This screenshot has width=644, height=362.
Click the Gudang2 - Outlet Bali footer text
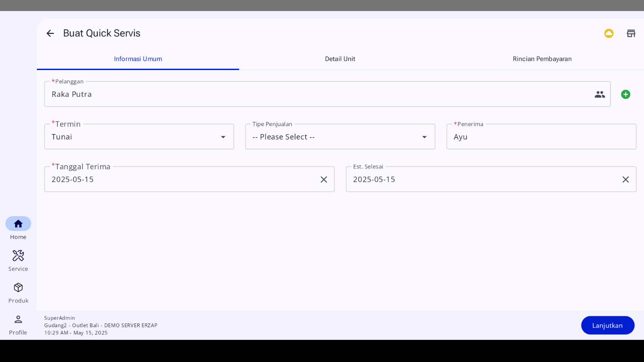point(101,325)
